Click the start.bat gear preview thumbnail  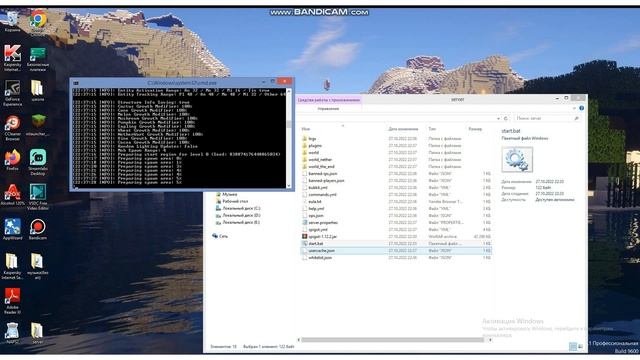pyautogui.click(x=517, y=159)
